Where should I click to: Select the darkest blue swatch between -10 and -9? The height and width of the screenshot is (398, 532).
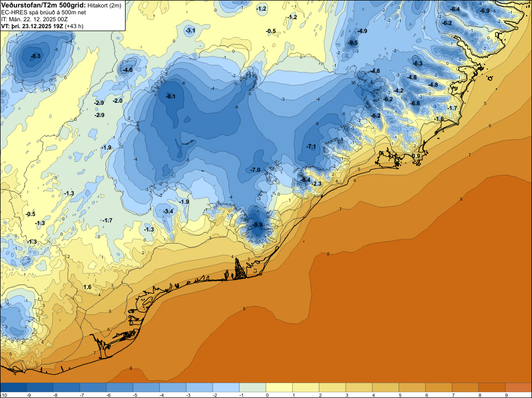(x=13, y=387)
